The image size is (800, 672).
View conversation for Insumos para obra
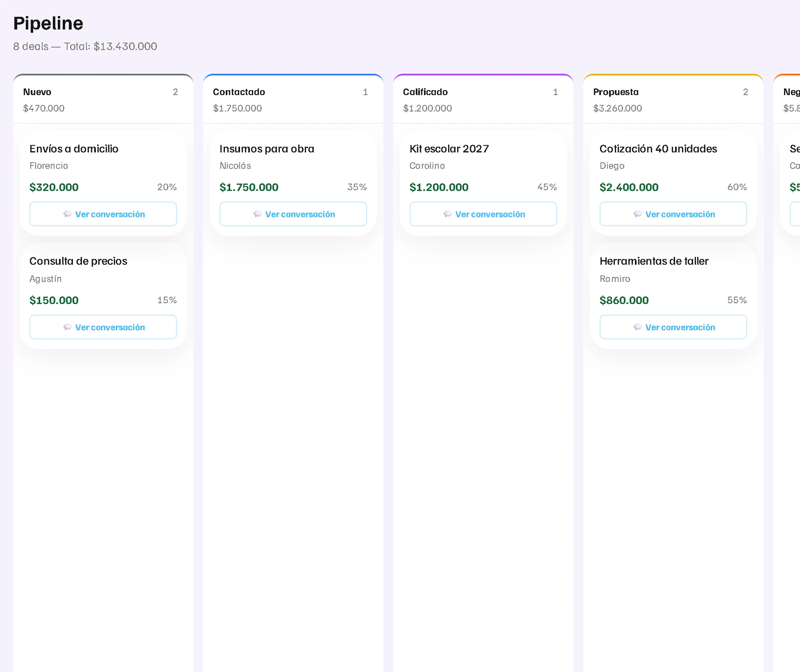point(293,214)
